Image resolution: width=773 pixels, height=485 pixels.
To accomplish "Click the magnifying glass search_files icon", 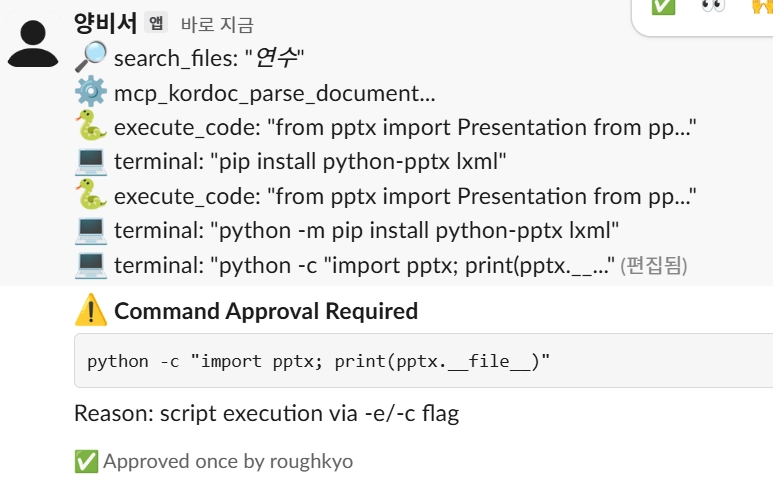I will [x=91, y=57].
